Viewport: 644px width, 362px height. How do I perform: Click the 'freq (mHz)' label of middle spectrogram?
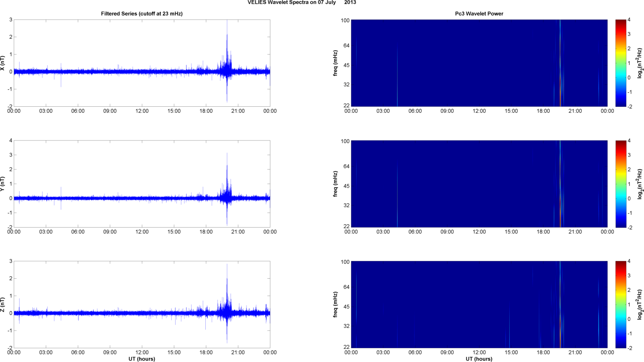coord(335,184)
